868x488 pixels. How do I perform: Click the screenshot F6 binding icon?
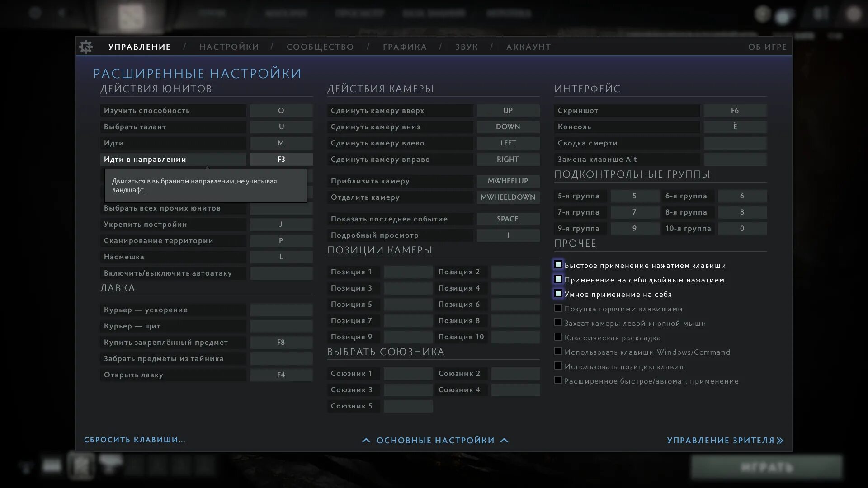(735, 110)
